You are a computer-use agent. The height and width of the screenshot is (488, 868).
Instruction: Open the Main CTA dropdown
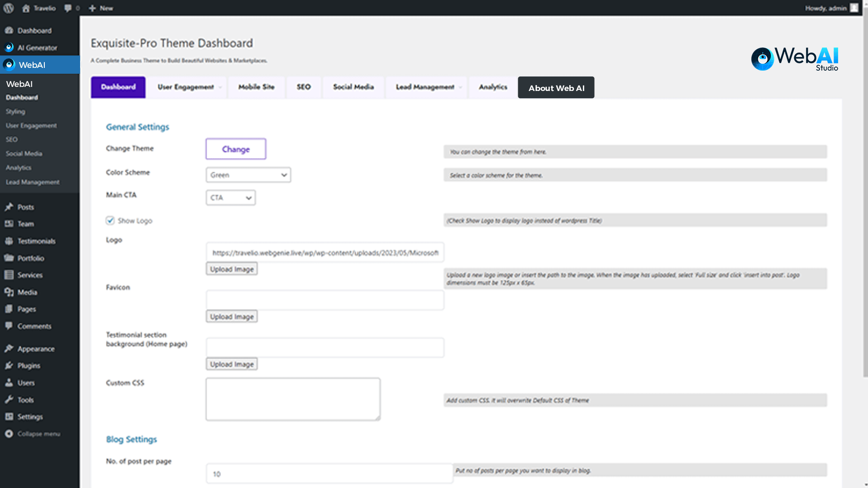click(230, 197)
